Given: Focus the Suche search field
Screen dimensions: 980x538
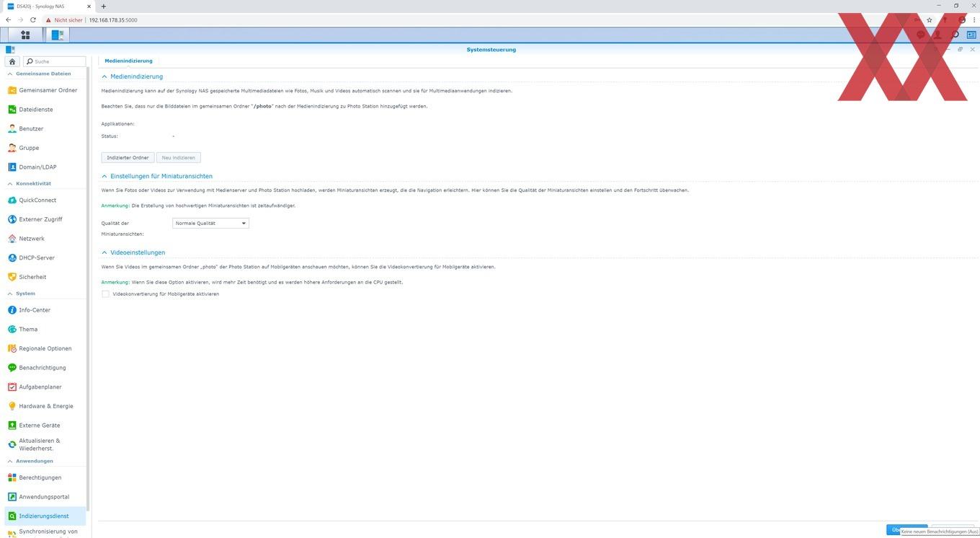Looking at the screenshot, I should (x=55, y=61).
